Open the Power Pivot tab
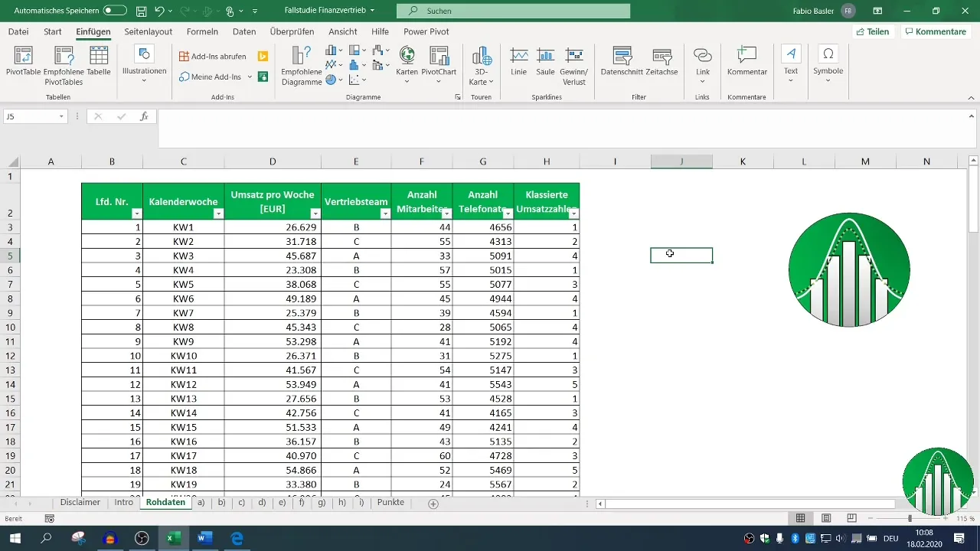Viewport: 980px width, 551px height. coord(426,31)
